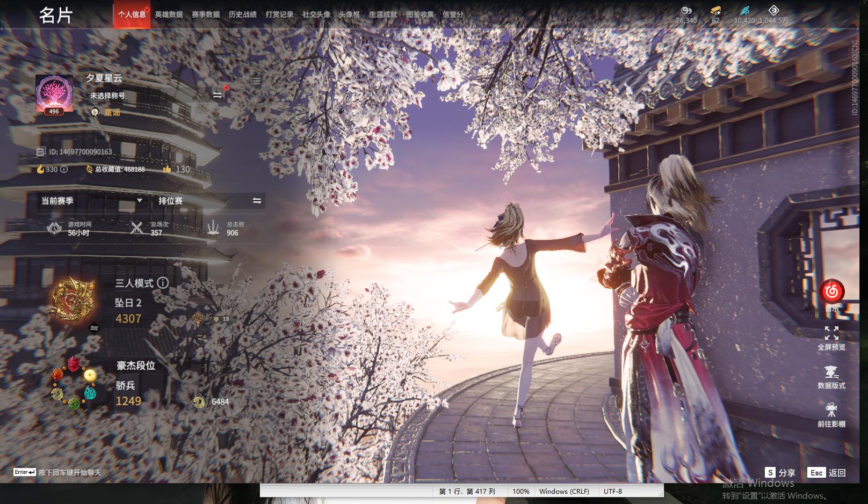Click the swap icon below rank emblem
The image size is (868, 504).
(94, 328)
